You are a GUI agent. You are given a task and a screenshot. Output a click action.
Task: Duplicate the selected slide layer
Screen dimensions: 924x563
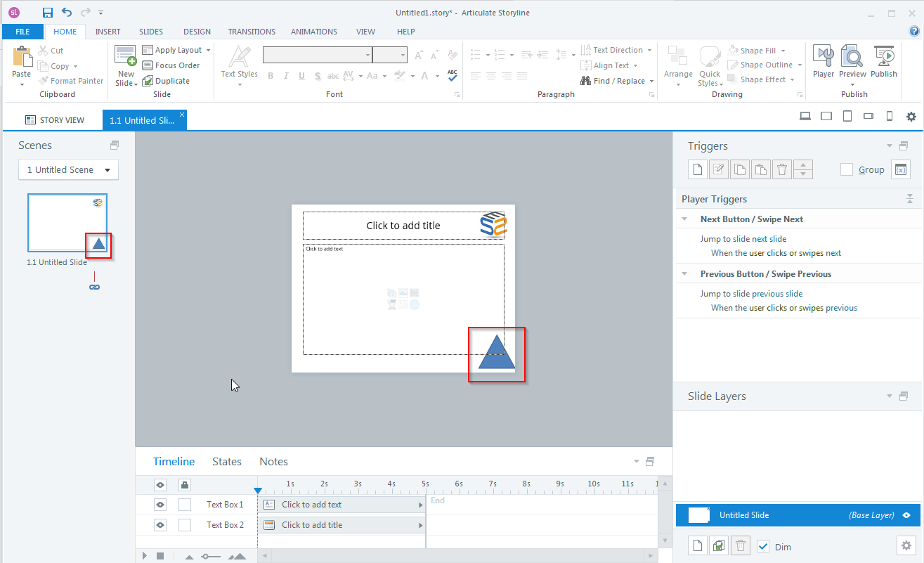point(720,546)
